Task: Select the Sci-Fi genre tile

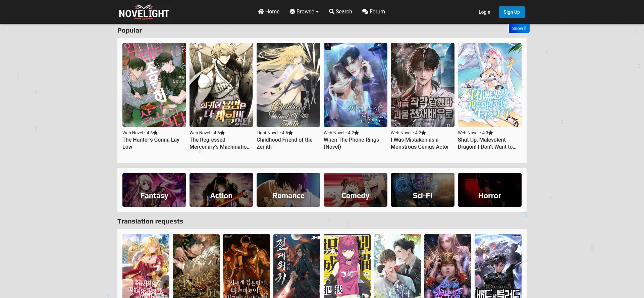Action: tap(423, 190)
